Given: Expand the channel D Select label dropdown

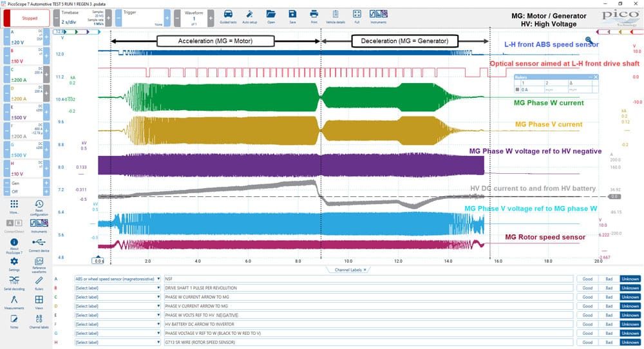Looking at the screenshot, I should click(117, 306).
